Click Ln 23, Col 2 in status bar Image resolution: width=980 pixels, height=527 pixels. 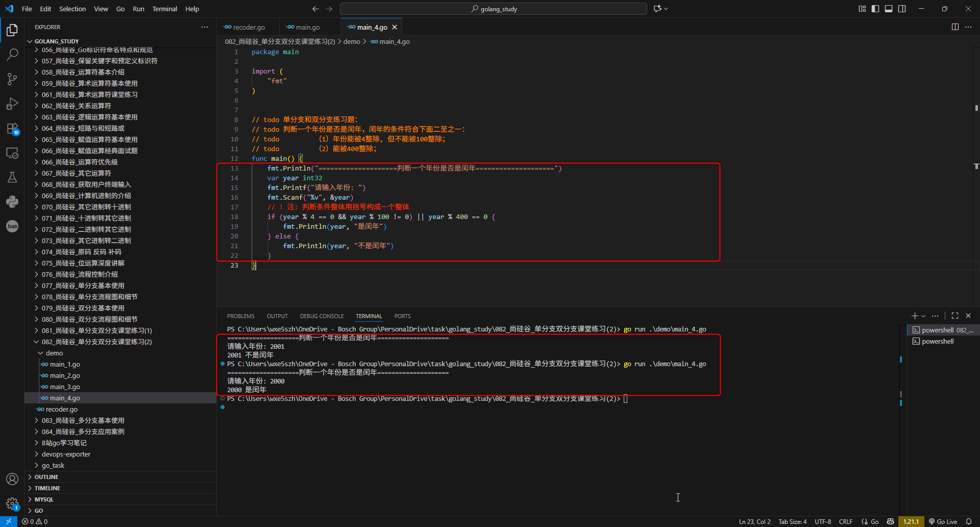754,521
